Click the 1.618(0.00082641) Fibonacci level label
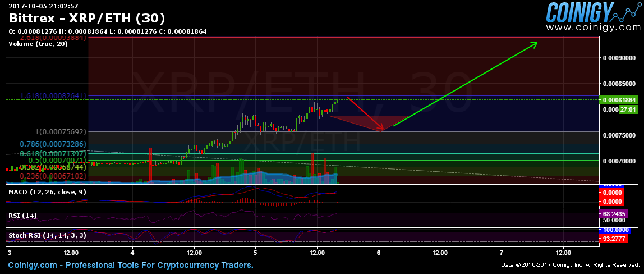The image size is (644, 274). click(53, 95)
